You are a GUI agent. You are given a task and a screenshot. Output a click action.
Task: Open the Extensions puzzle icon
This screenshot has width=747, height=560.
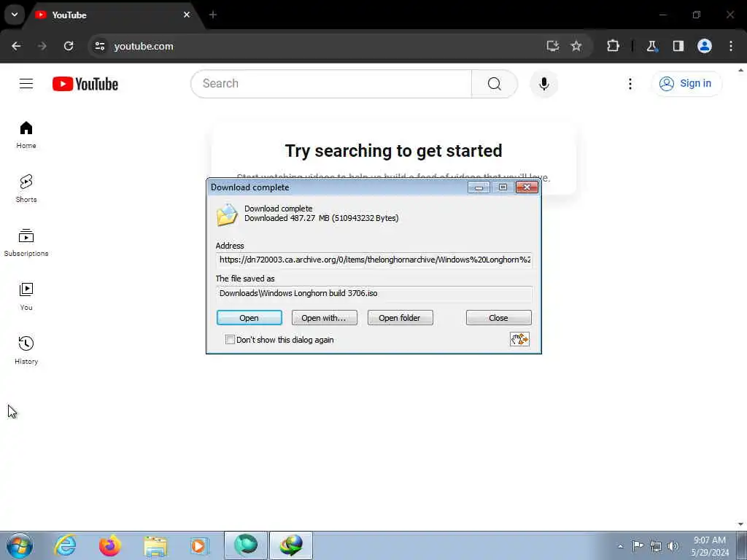tap(613, 46)
